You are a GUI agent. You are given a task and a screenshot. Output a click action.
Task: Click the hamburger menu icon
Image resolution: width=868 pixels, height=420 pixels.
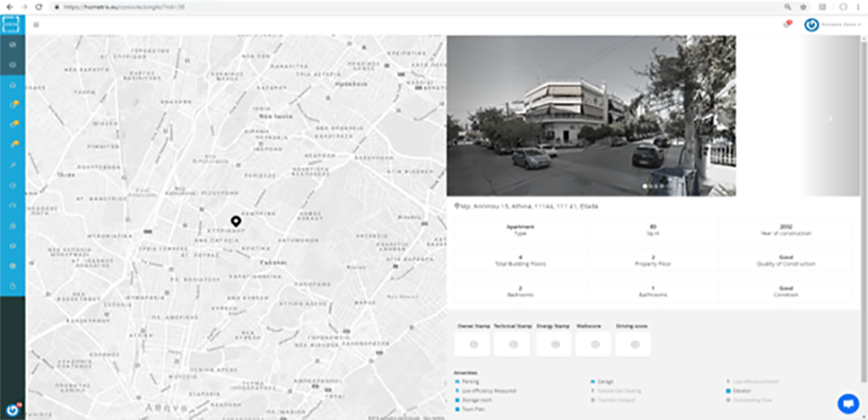pyautogui.click(x=36, y=24)
